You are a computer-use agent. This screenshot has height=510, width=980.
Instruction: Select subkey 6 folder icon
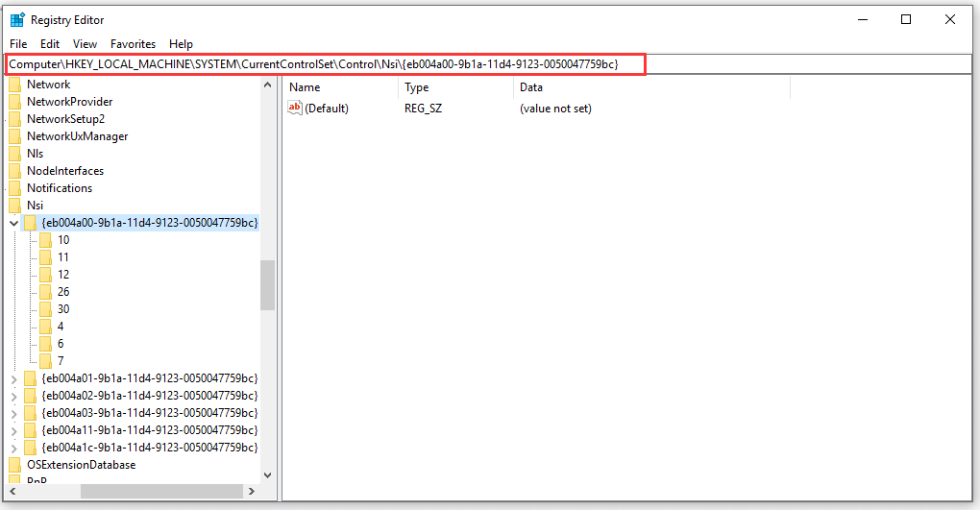click(x=45, y=344)
